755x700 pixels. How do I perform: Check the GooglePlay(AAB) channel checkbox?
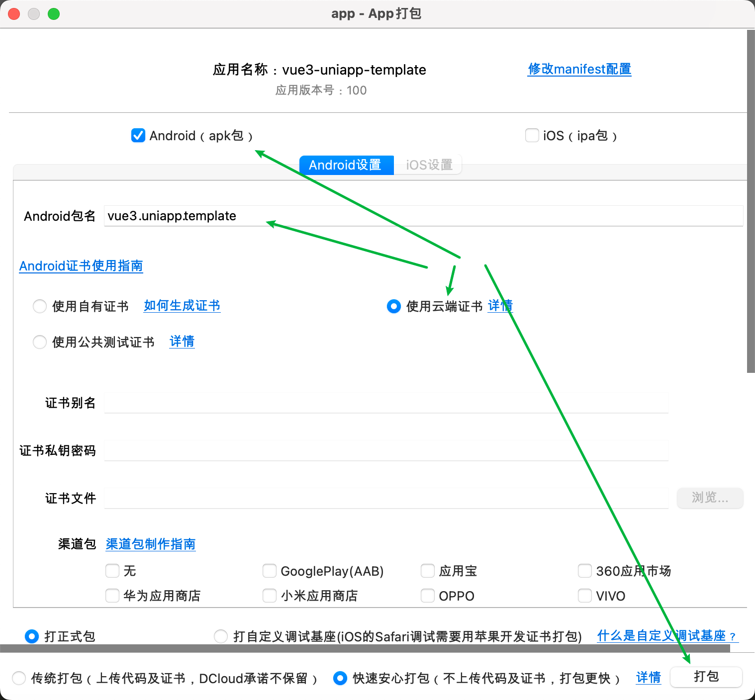click(270, 571)
